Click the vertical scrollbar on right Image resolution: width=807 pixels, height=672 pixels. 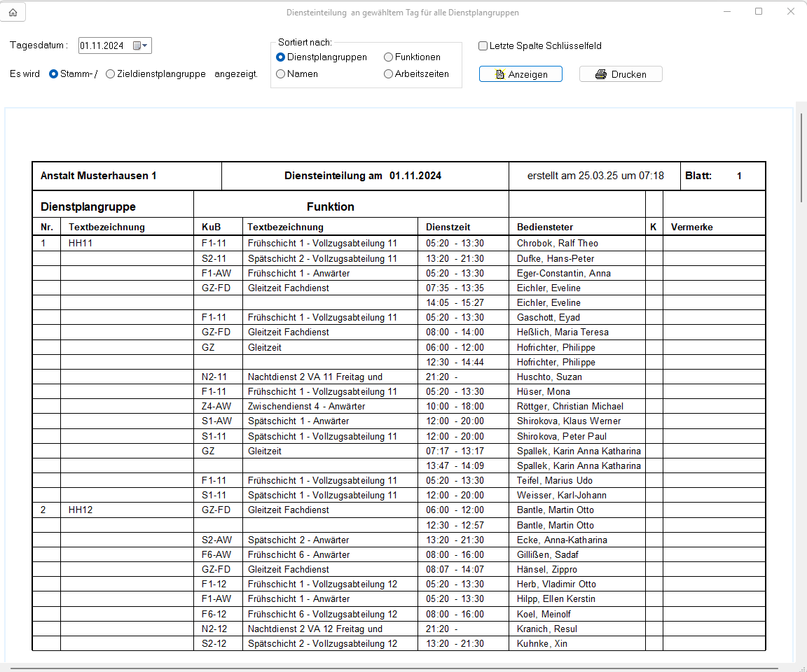point(801,157)
